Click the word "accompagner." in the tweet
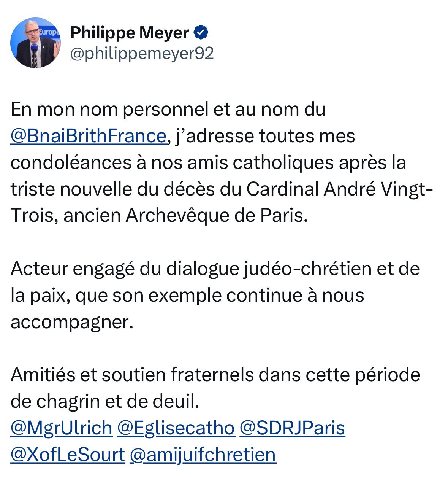Viewport: 448px width, 477px height. coord(72,322)
